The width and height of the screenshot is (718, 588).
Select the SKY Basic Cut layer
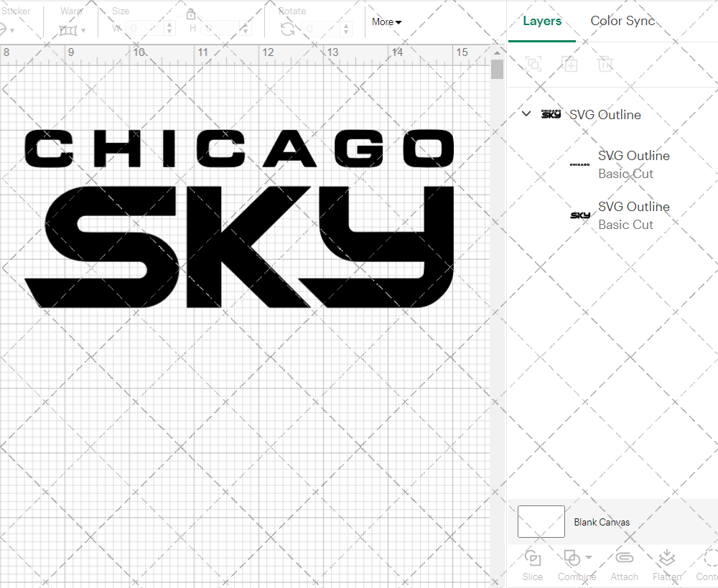633,215
